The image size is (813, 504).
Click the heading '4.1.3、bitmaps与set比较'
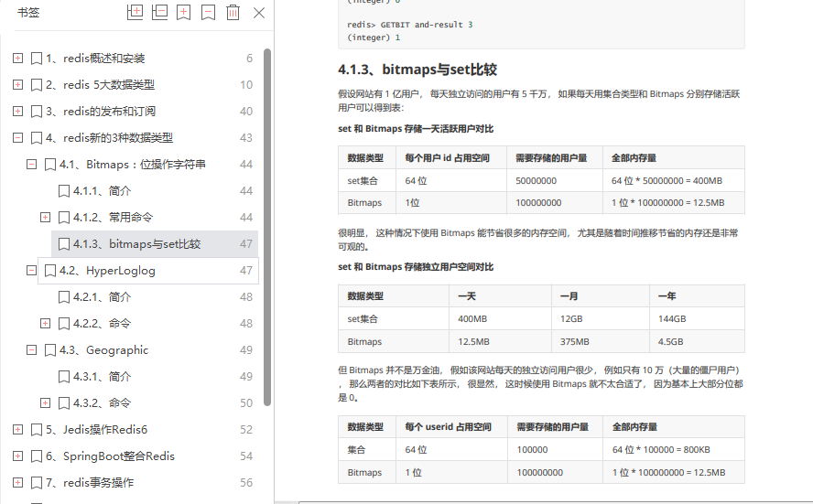point(417,70)
